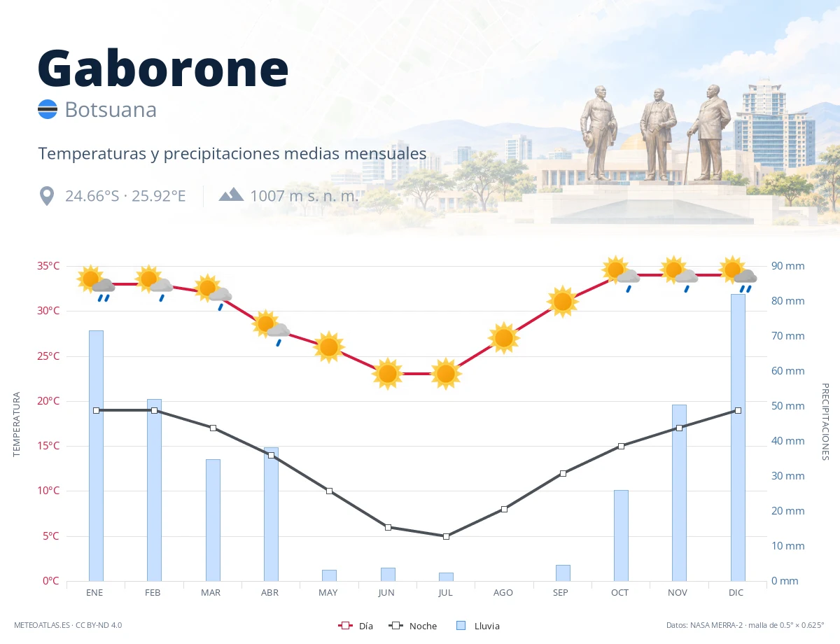This screenshot has height=644, width=840.
Task: Click the NOV month label
Action: [x=678, y=593]
